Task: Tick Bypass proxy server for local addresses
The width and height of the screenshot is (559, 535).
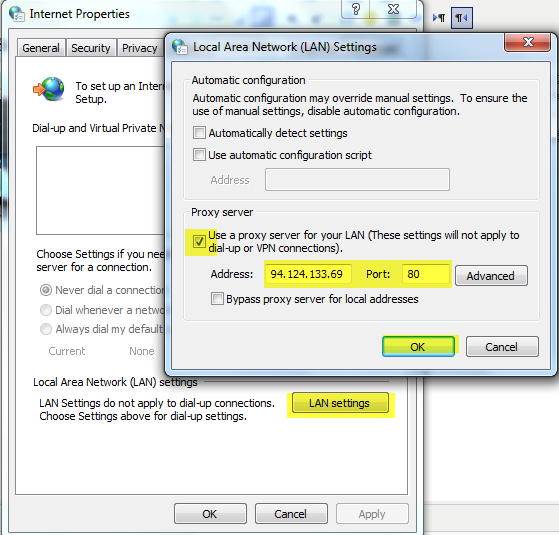Action: pos(217,298)
